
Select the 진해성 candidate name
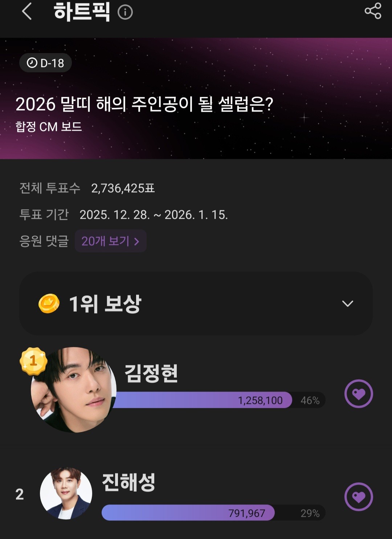point(128,482)
